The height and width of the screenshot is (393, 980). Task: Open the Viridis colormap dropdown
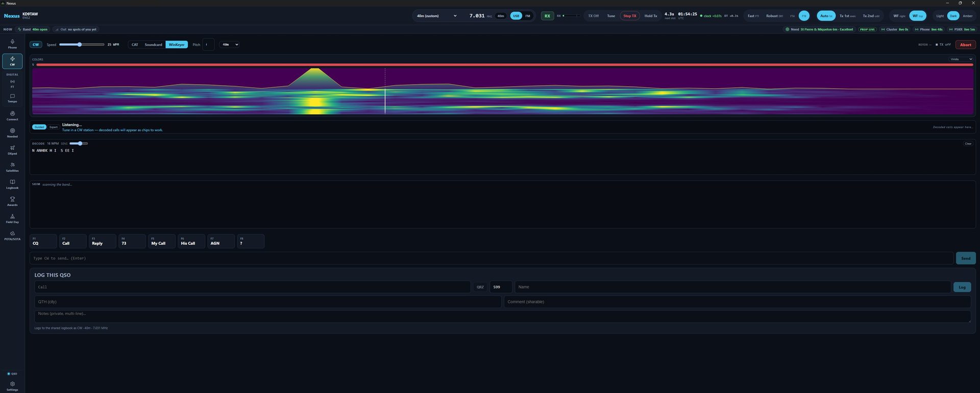click(x=961, y=59)
